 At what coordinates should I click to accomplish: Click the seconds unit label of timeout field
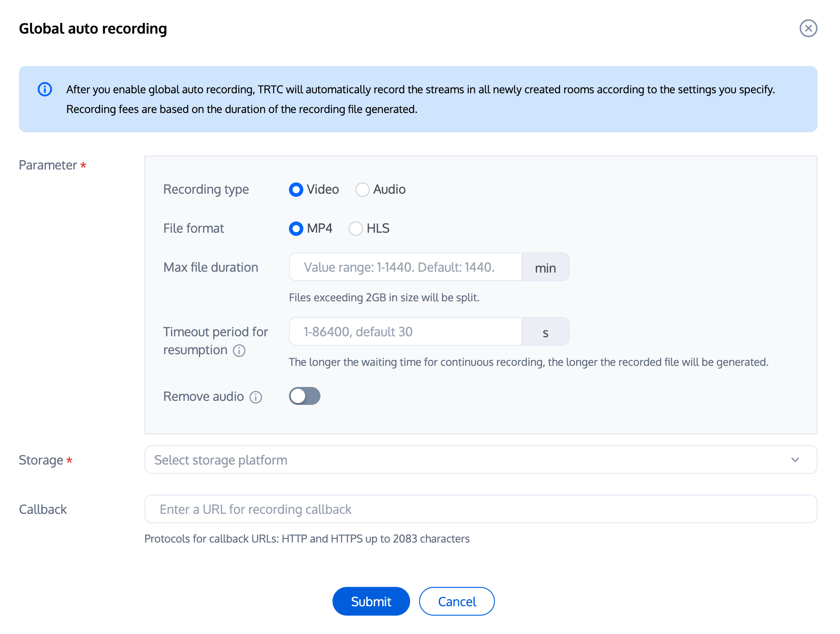tap(545, 332)
